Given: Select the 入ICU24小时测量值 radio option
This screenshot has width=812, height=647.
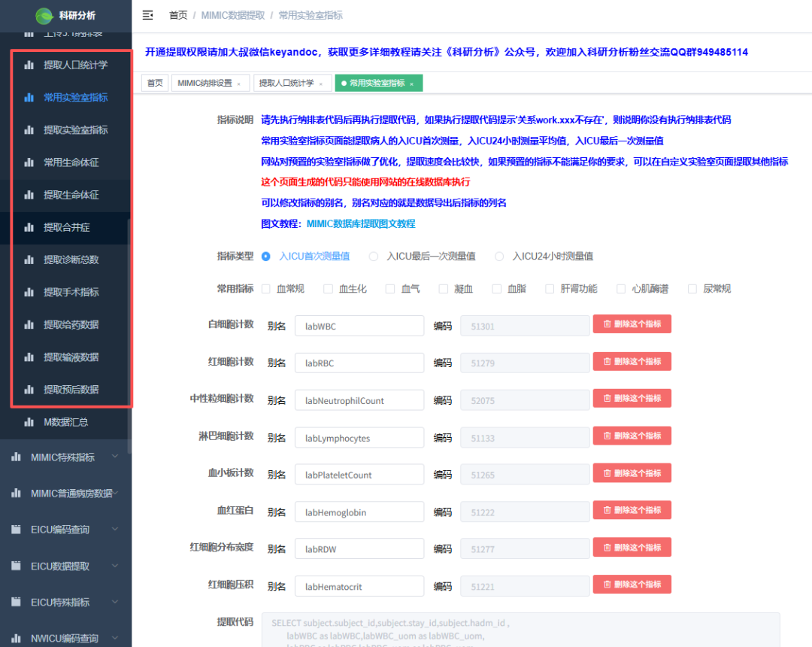Looking at the screenshot, I should 499,257.
